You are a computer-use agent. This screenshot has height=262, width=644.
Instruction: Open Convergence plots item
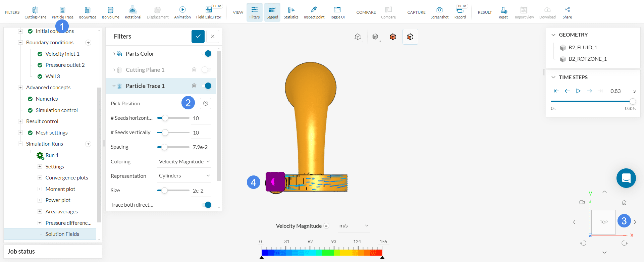(67, 178)
